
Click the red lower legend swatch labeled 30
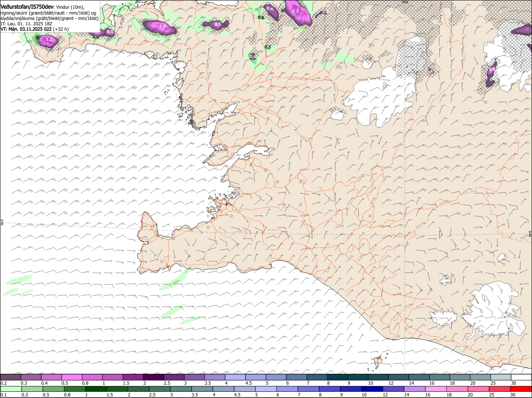pyautogui.click(x=520, y=389)
